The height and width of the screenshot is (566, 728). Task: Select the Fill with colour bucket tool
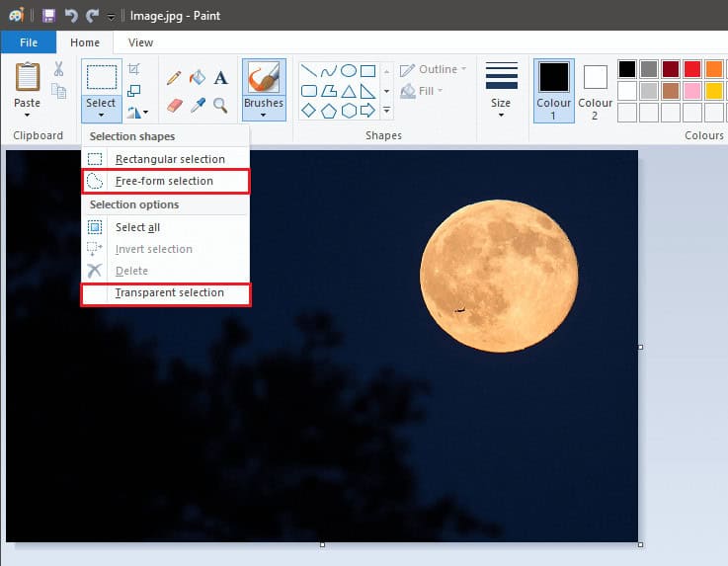(x=198, y=77)
